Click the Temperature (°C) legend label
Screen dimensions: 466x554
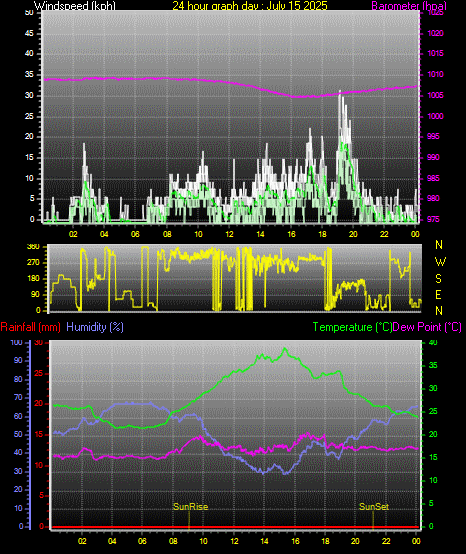[x=352, y=327]
